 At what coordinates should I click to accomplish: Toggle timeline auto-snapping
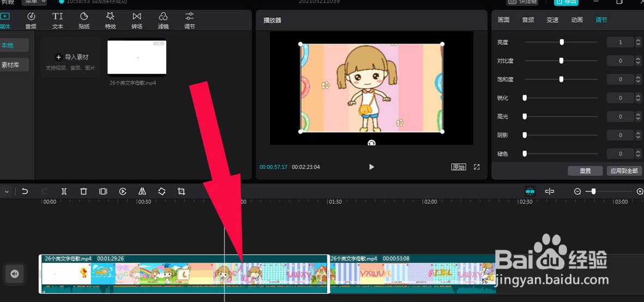tap(530, 191)
